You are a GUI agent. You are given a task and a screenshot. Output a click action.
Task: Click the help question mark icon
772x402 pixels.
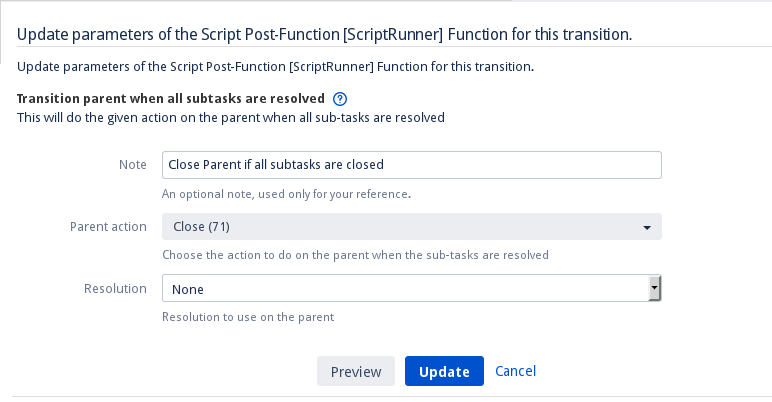(x=339, y=99)
